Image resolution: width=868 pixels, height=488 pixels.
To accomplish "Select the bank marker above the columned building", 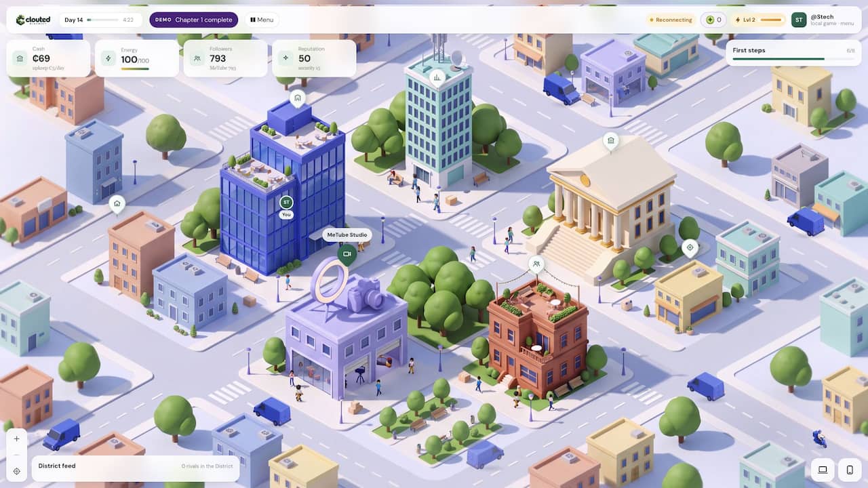I will click(x=611, y=140).
